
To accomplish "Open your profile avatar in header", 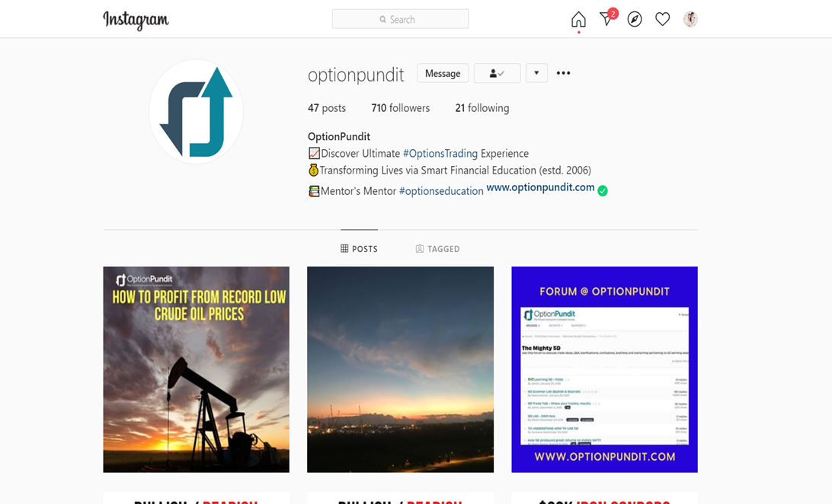I will (x=690, y=19).
